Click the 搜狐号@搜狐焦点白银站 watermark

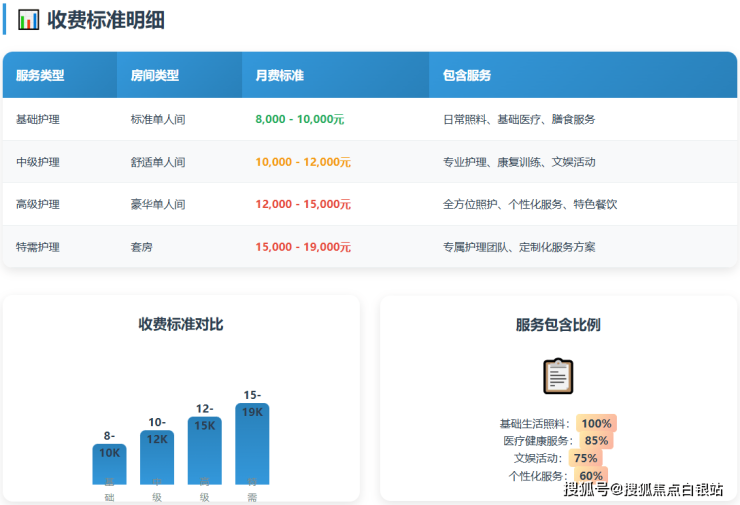click(643, 489)
